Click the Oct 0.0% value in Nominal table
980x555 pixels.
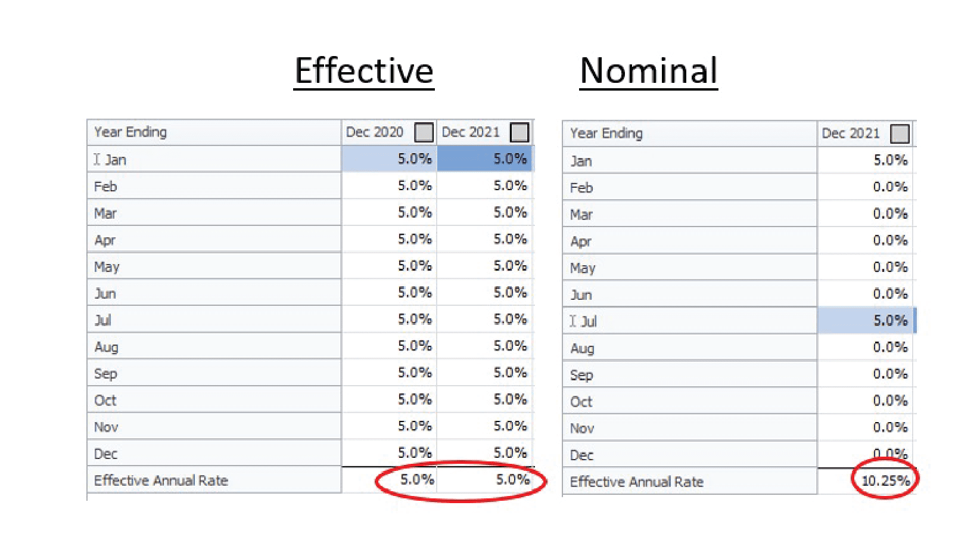tap(888, 401)
